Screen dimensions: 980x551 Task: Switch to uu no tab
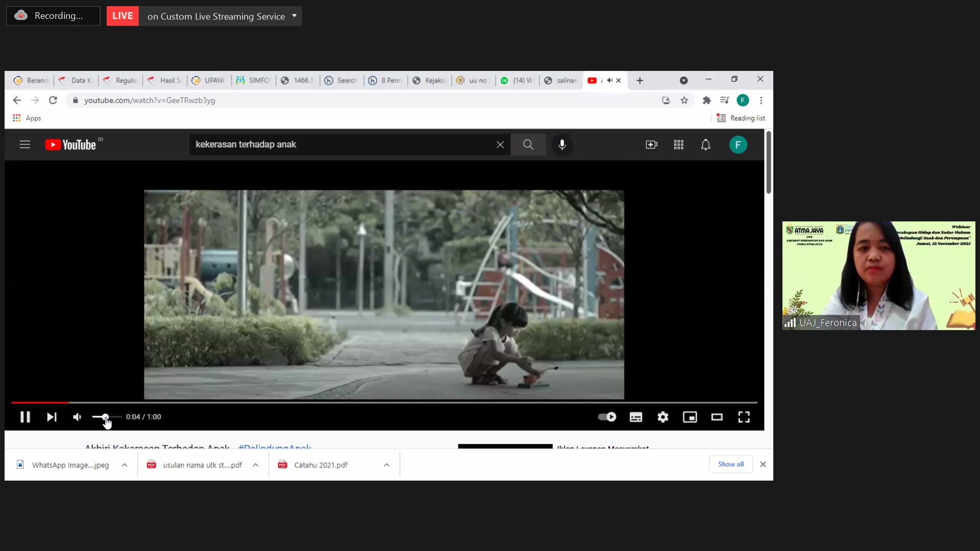pyautogui.click(x=474, y=80)
